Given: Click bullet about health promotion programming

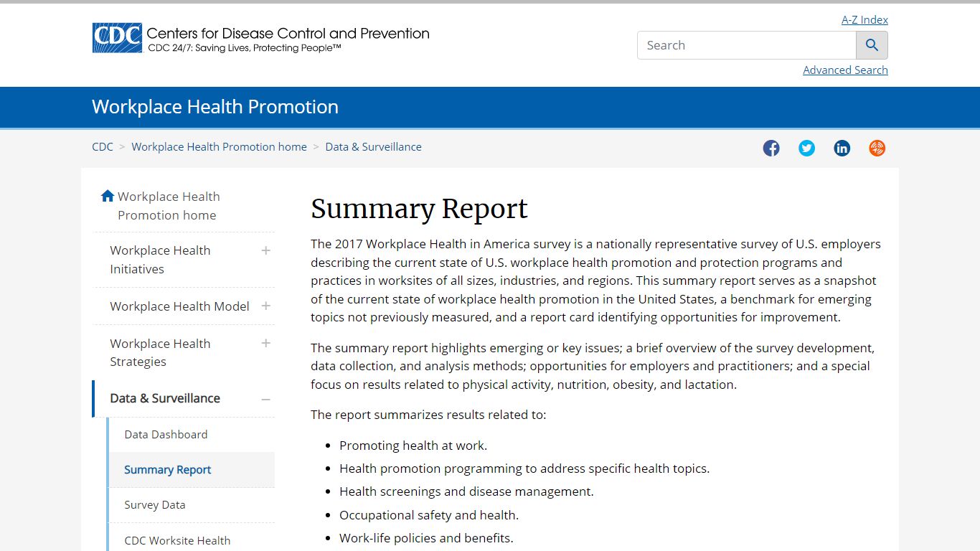Looking at the screenshot, I should pos(524,468).
